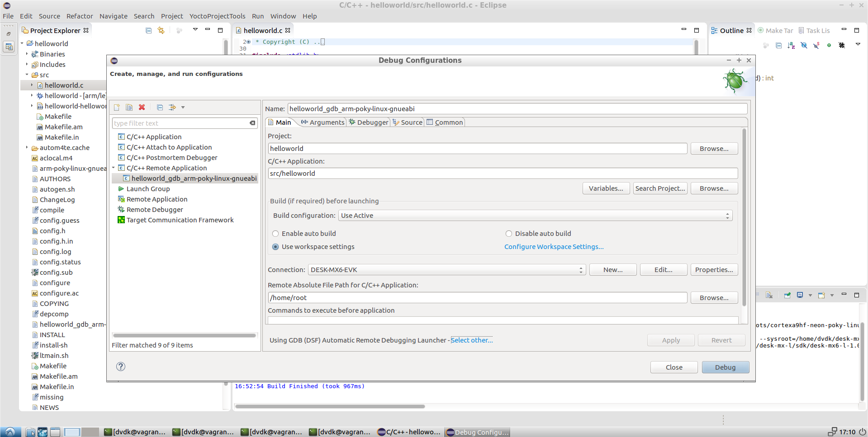Open the YoctoProjectTools menu
This screenshot has width=868, height=437.
217,16
